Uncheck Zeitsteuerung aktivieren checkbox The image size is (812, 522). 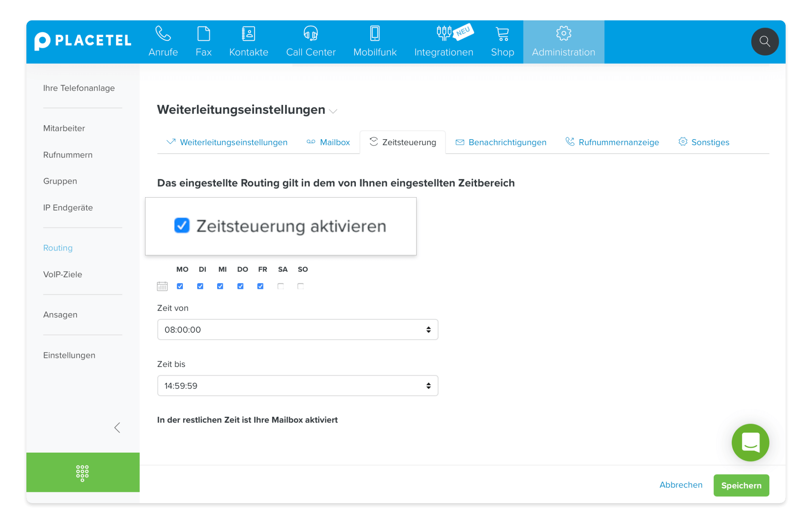[182, 226]
